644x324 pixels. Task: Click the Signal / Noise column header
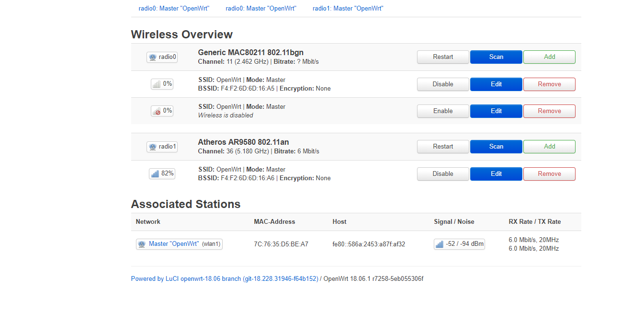[454, 222]
